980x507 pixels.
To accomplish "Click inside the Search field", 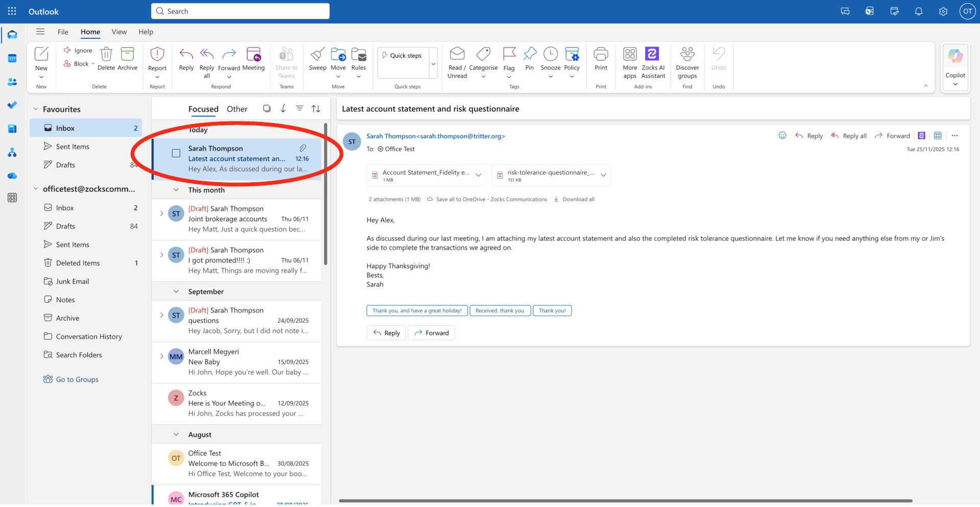I will [240, 11].
